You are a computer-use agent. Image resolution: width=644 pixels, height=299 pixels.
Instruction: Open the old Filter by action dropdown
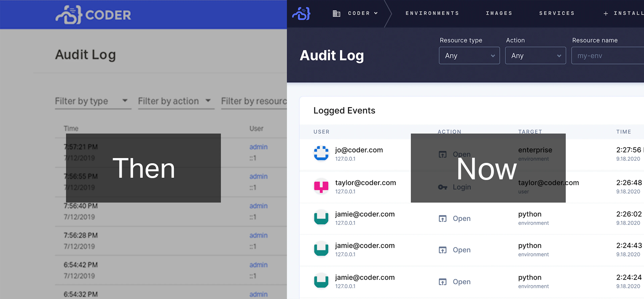(176, 101)
